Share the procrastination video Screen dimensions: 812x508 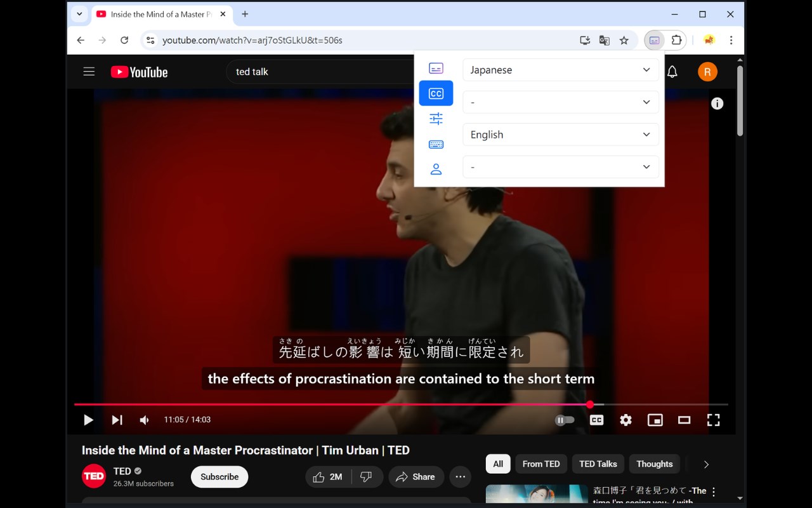(416, 476)
